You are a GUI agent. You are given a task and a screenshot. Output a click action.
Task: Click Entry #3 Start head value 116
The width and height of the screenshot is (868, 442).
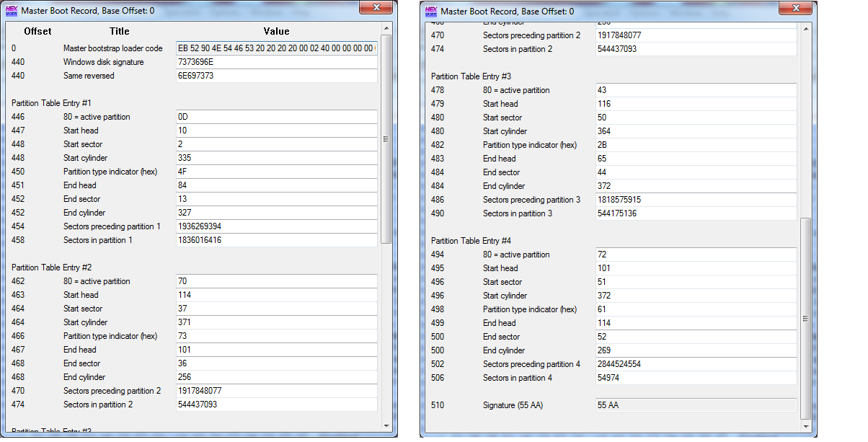696,104
